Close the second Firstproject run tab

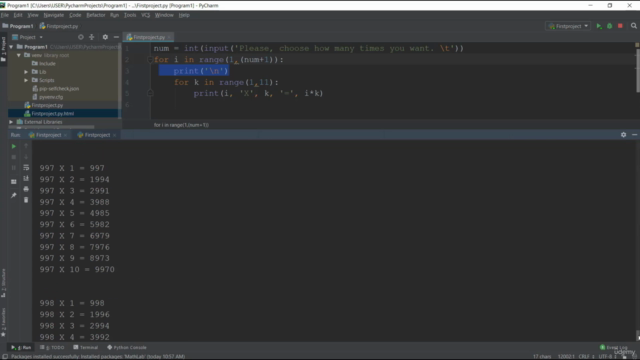click(x=114, y=135)
